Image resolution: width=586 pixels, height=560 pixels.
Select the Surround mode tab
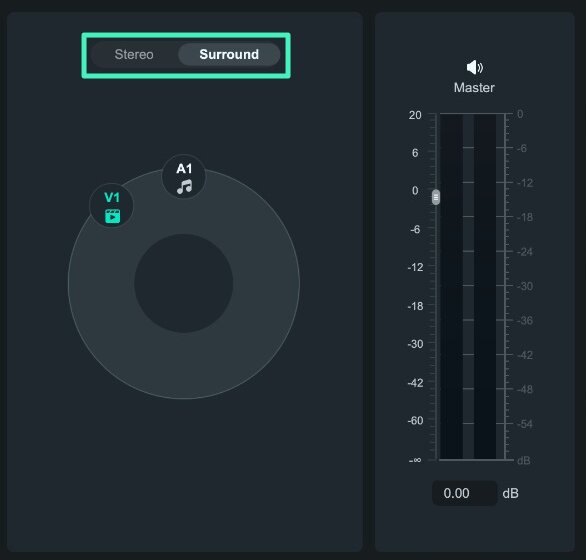[x=229, y=55]
